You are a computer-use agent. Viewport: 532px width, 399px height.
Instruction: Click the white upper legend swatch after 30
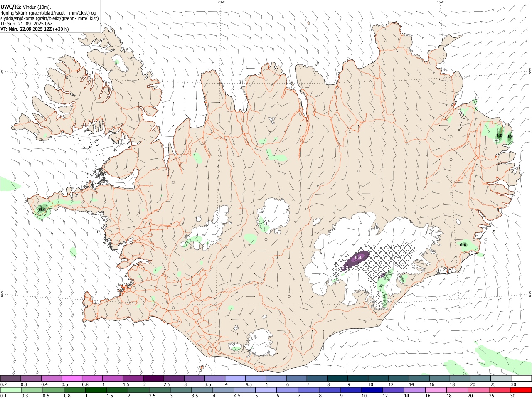click(521, 379)
